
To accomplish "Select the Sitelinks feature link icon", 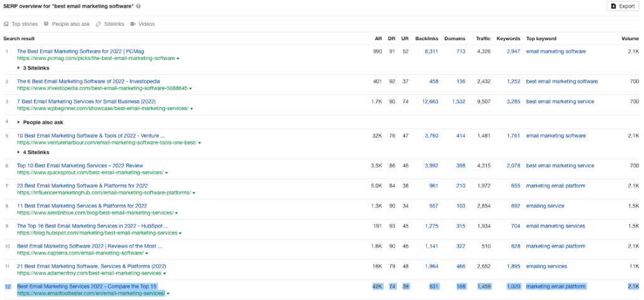I will (98, 25).
